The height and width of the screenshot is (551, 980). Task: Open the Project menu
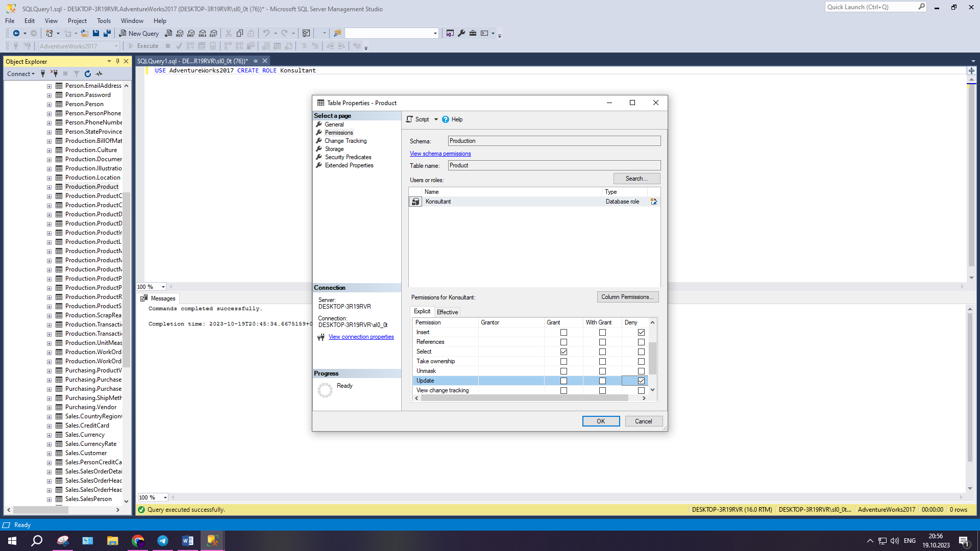[77, 21]
